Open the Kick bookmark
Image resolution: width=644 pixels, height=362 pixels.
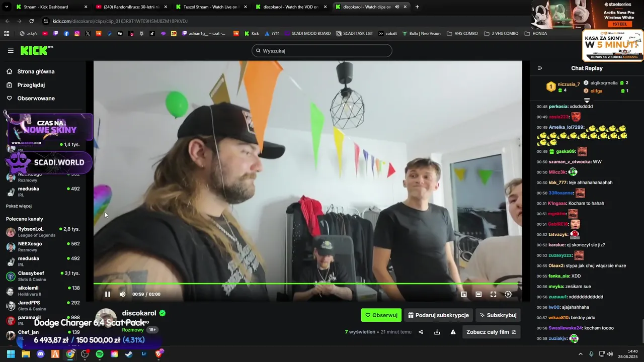[252, 34]
